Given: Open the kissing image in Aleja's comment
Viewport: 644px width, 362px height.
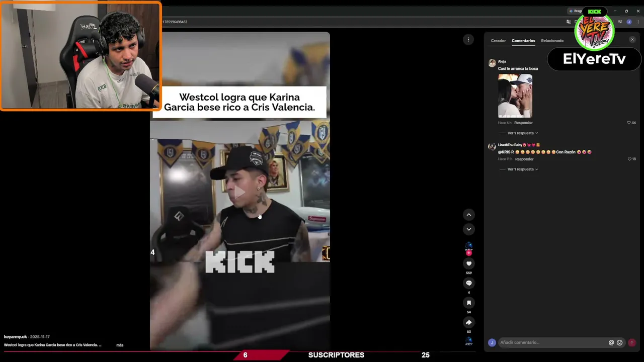Looking at the screenshot, I should coord(515,96).
